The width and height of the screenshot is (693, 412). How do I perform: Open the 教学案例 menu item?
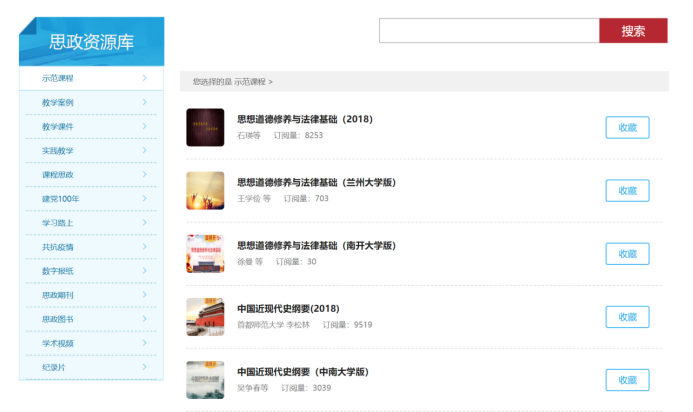click(91, 103)
